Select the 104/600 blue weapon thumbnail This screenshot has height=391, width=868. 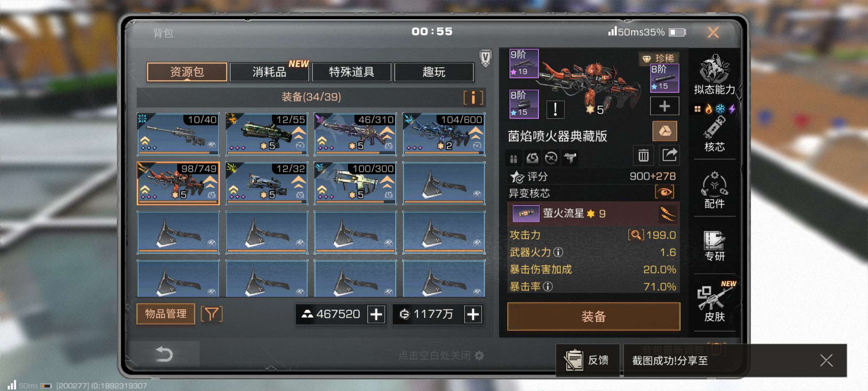[x=444, y=134]
